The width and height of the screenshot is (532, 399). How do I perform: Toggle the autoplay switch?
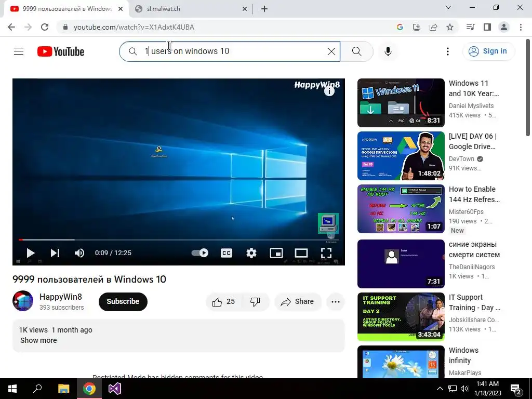tap(200, 253)
